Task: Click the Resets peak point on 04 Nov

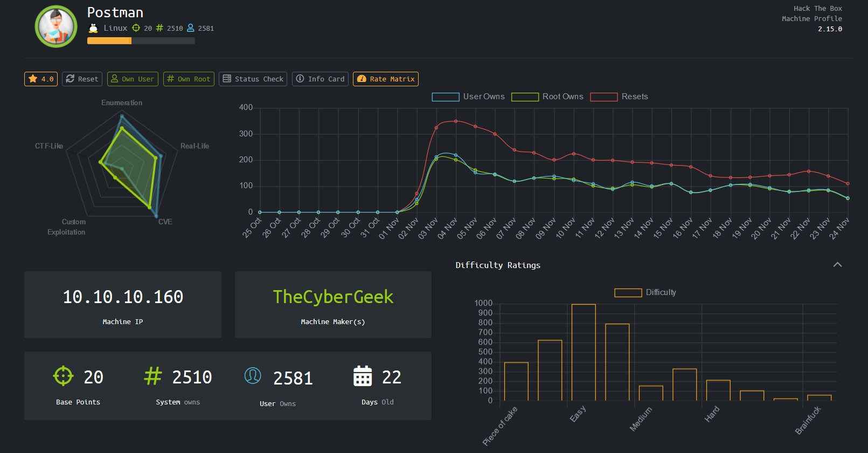Action: click(456, 121)
